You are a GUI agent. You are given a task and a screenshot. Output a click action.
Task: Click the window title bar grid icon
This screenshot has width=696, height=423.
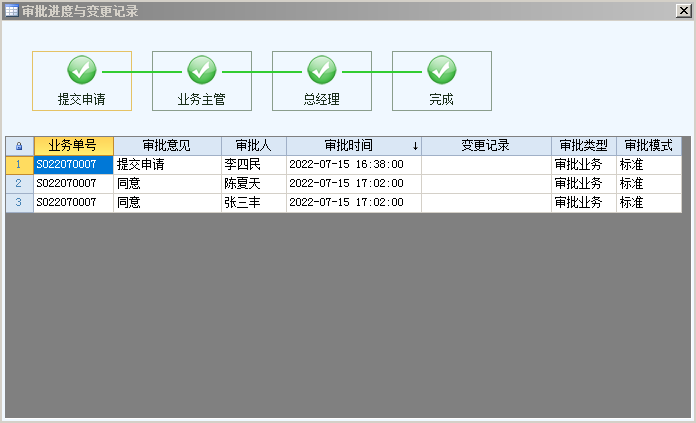click(x=11, y=11)
